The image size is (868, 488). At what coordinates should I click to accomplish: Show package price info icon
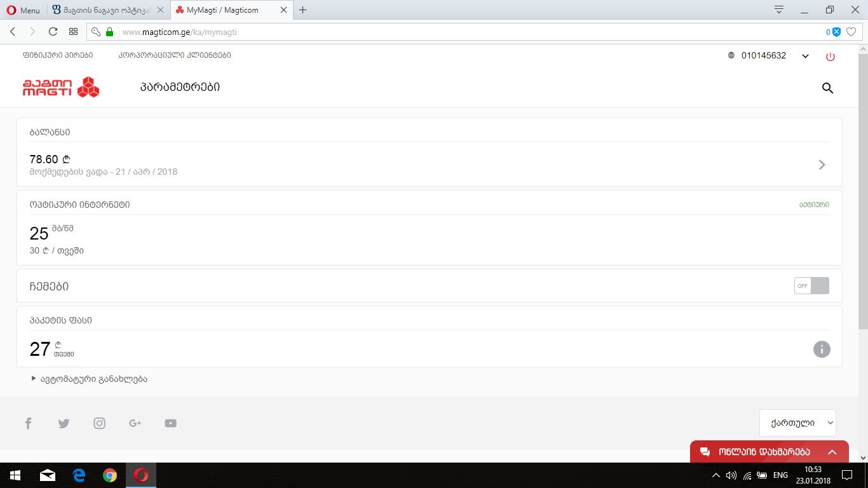822,349
